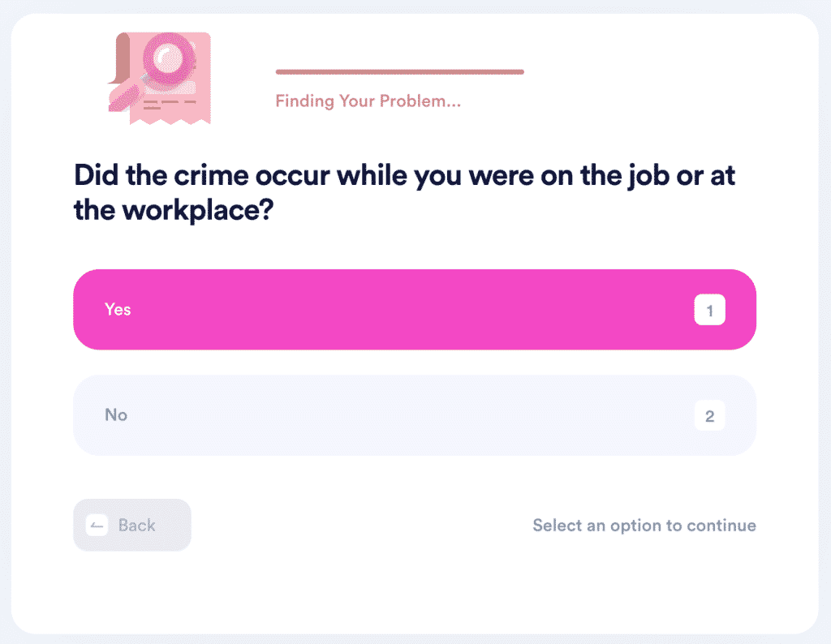Viewport: 831px width, 644px height.
Task: Click the magnifier handle in illustration
Action: (x=124, y=98)
